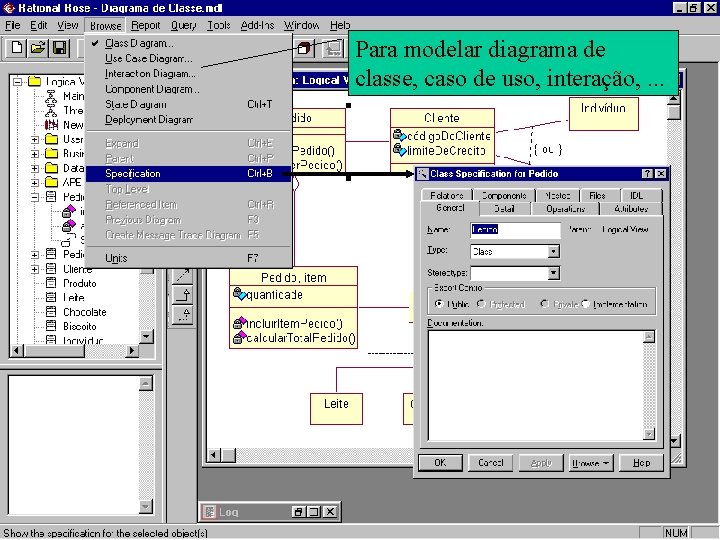Select the Main class diagram icon in browser tree
The image size is (720, 540).
[x=51, y=96]
